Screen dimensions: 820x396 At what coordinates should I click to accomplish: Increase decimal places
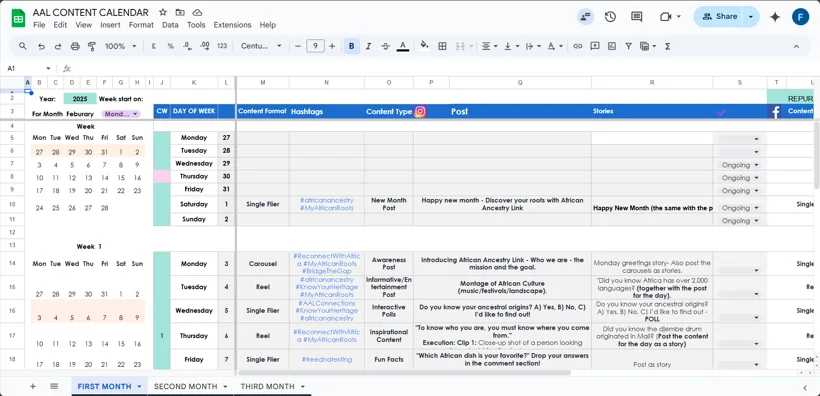click(205, 46)
